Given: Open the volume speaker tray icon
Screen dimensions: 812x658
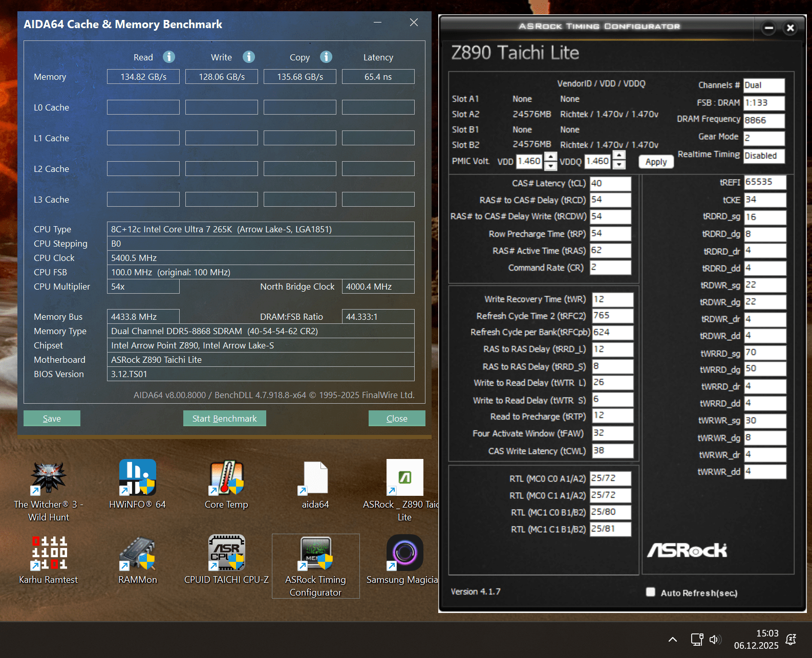Looking at the screenshot, I should [x=715, y=639].
